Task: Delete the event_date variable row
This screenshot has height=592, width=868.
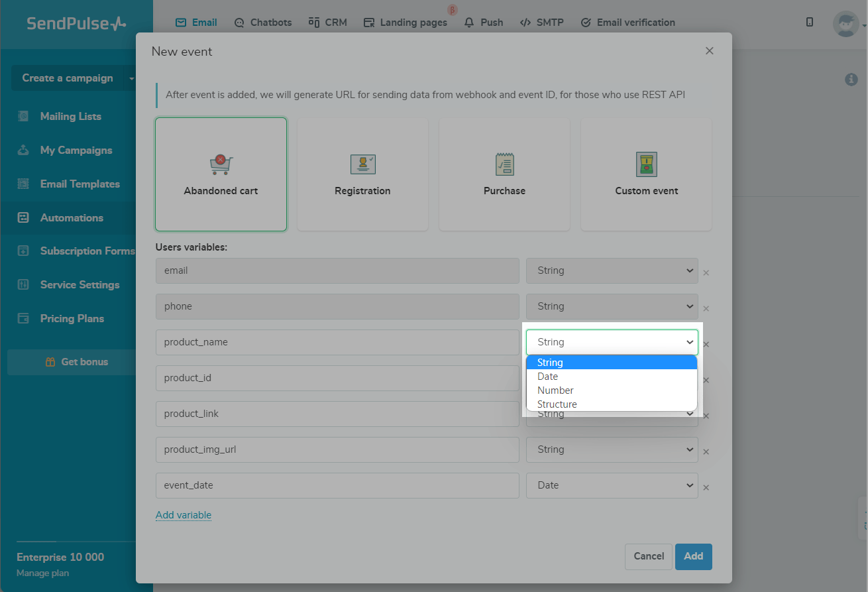Action: click(706, 488)
